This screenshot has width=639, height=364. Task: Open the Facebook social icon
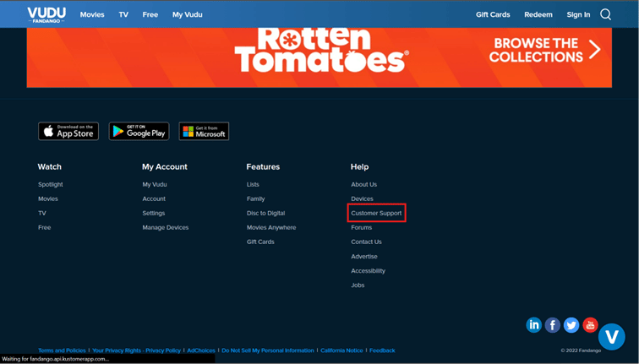[552, 325]
